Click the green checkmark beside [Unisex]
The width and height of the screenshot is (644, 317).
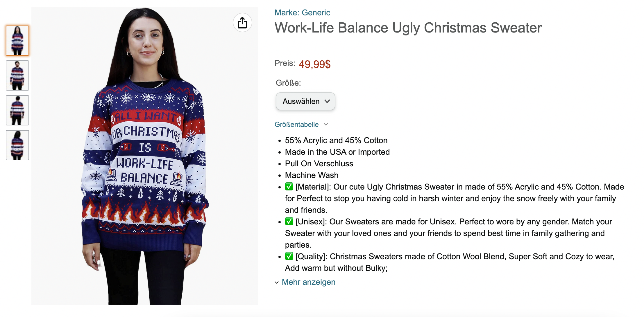(x=289, y=221)
